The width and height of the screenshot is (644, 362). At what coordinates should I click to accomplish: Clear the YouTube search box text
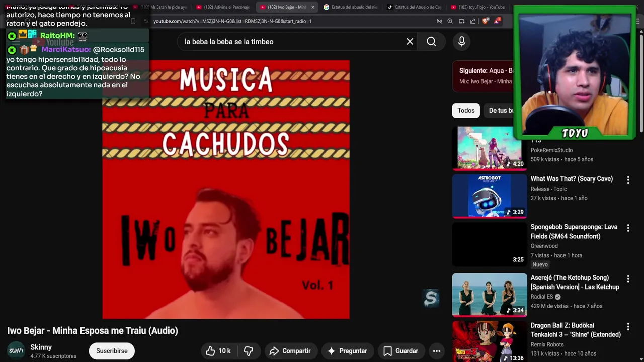(x=410, y=42)
